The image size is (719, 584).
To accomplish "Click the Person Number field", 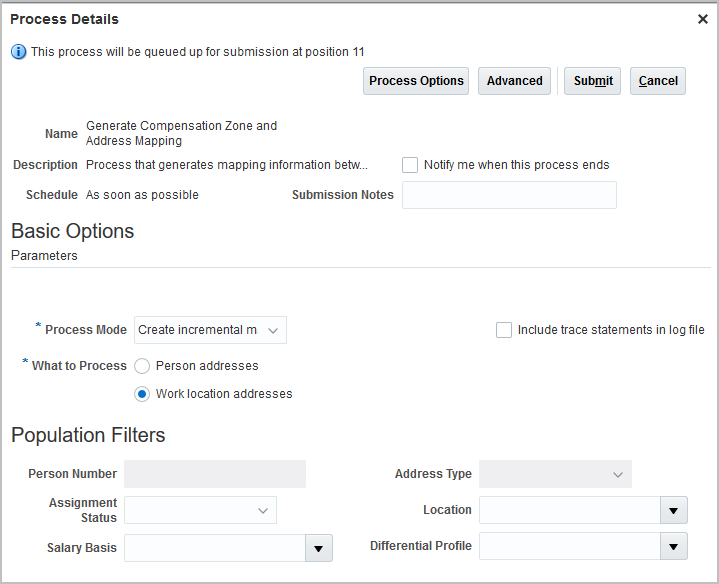I will [x=215, y=474].
